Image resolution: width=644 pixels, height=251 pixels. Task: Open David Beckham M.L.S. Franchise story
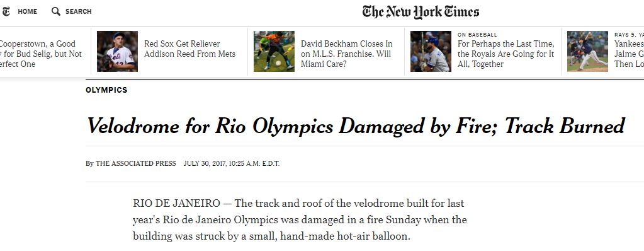(347, 54)
